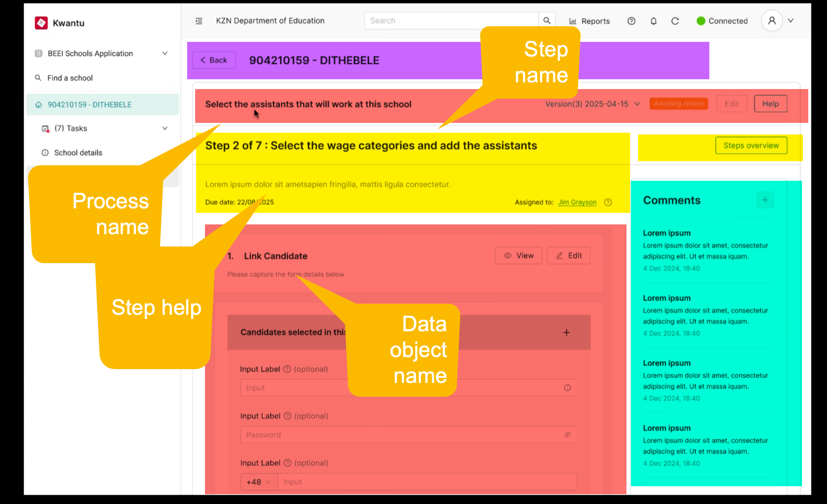
Task: Click the Search input field
Action: [x=451, y=21]
